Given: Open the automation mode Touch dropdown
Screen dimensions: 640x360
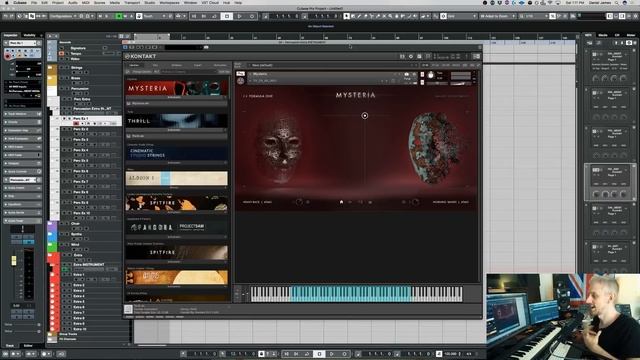Looking at the screenshot, I should [x=154, y=16].
